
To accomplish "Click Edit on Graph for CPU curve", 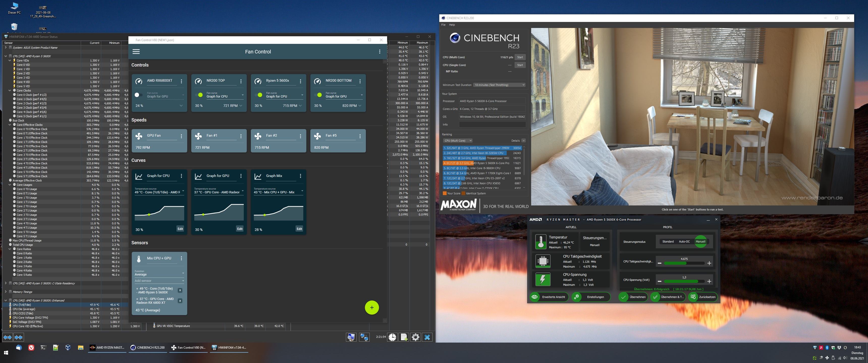I will (x=180, y=229).
